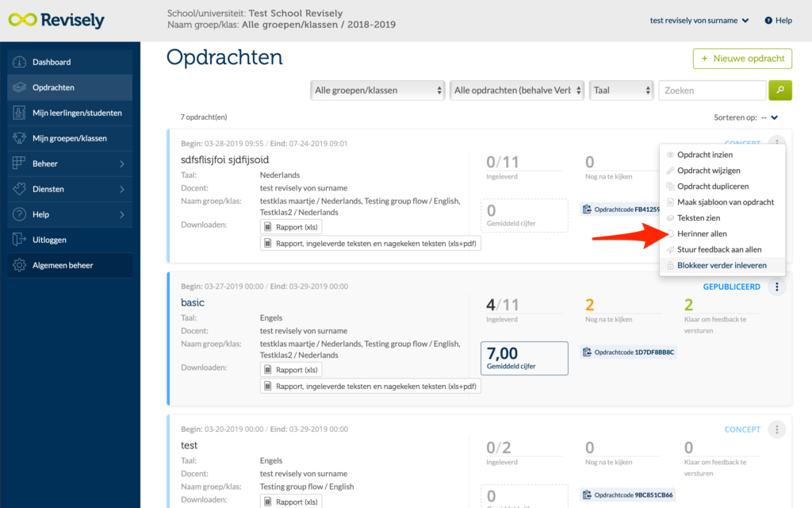Copy Opdrachtcode 1D7DF8BB8C
812x508 pixels.
(x=628, y=352)
